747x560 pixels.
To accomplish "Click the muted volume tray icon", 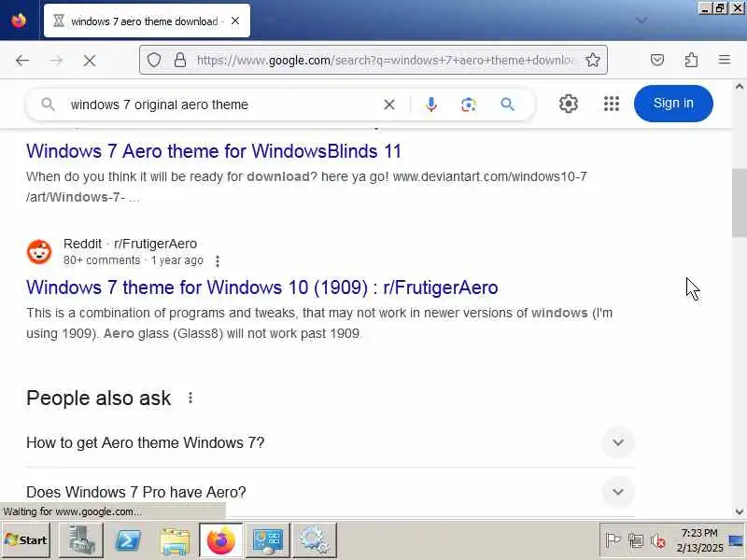I will 658,541.
